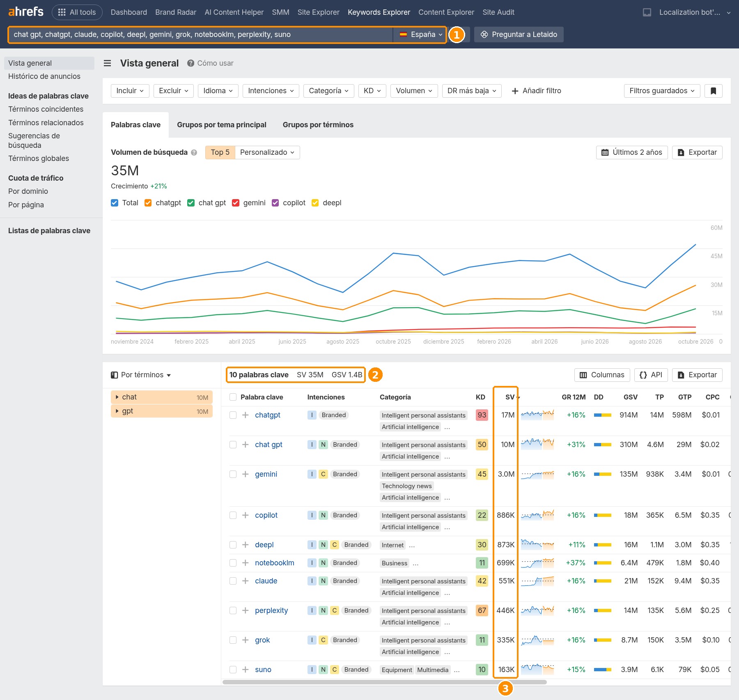Click the bookmark saved-filters icon
The image size is (739, 700).
pos(714,91)
